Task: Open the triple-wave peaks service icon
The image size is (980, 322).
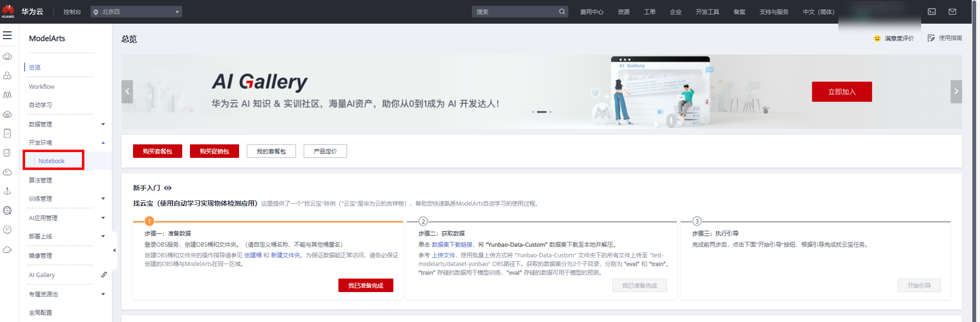Action: click(7, 95)
